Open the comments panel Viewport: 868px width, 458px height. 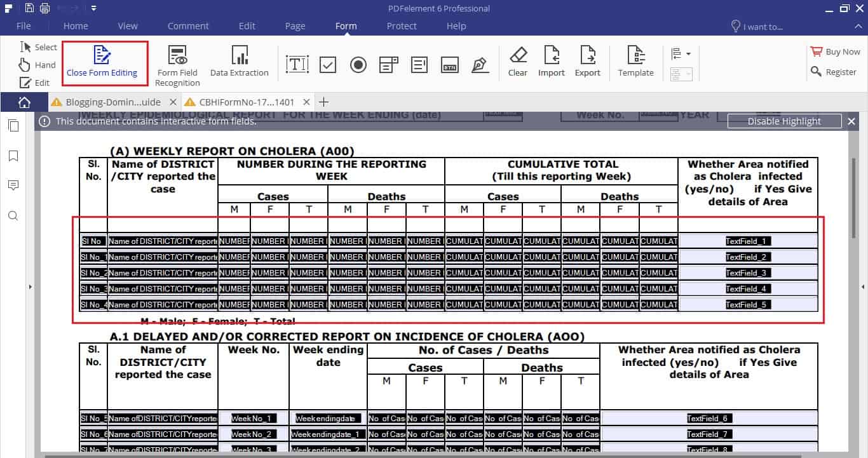click(x=13, y=185)
